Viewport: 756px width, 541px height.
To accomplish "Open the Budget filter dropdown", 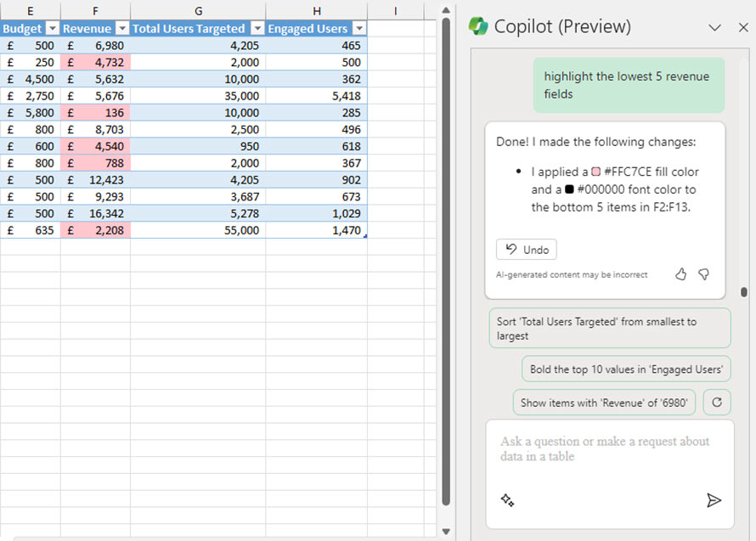I will point(53,28).
